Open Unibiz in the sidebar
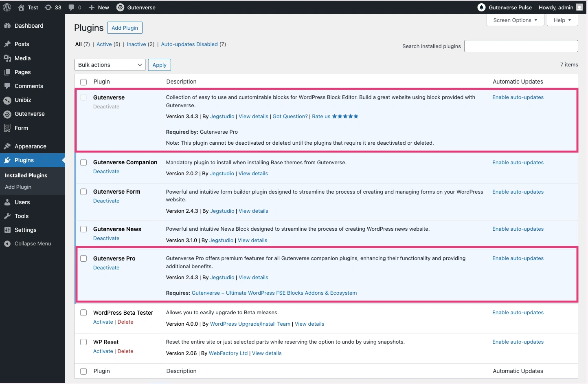588x384 pixels. click(x=23, y=100)
